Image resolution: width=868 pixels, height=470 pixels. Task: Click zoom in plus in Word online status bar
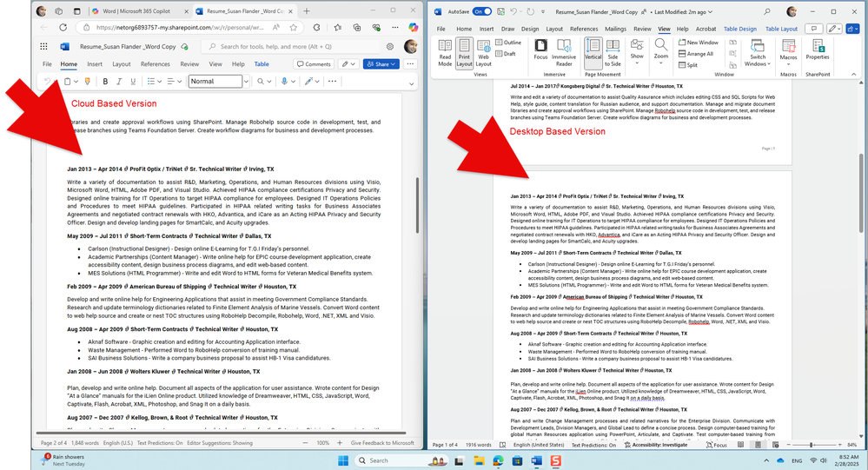coord(340,443)
